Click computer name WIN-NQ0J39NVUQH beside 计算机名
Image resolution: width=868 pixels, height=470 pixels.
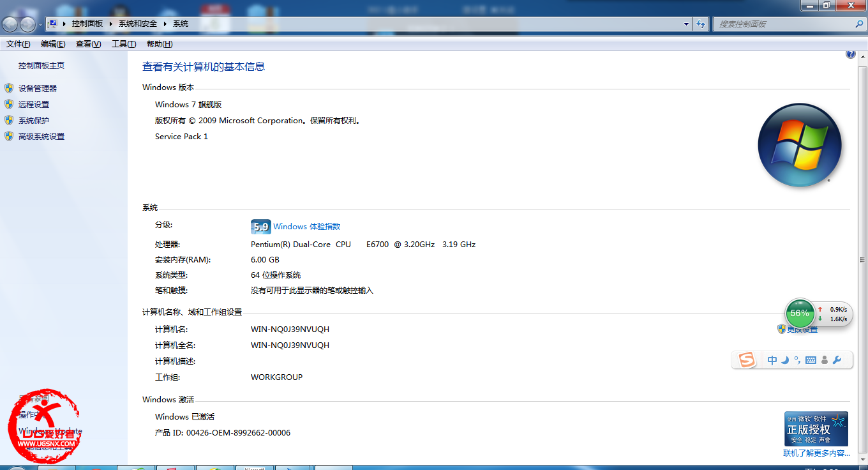290,329
